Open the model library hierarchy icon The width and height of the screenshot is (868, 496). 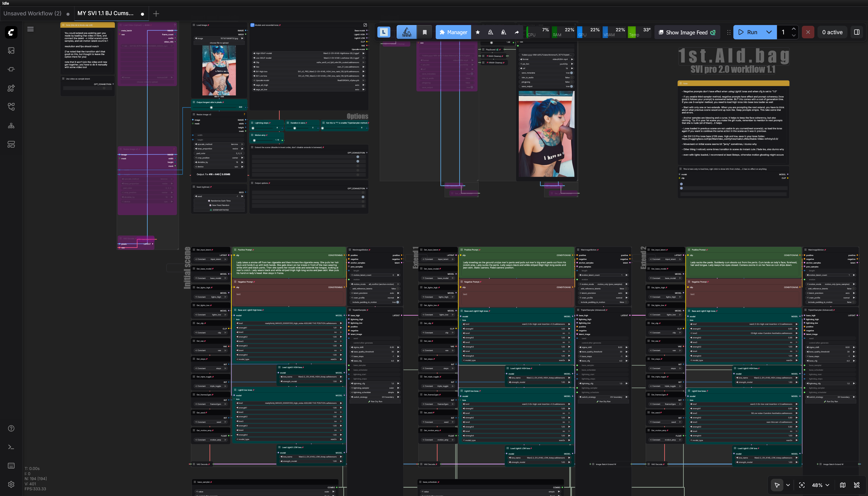point(11,126)
